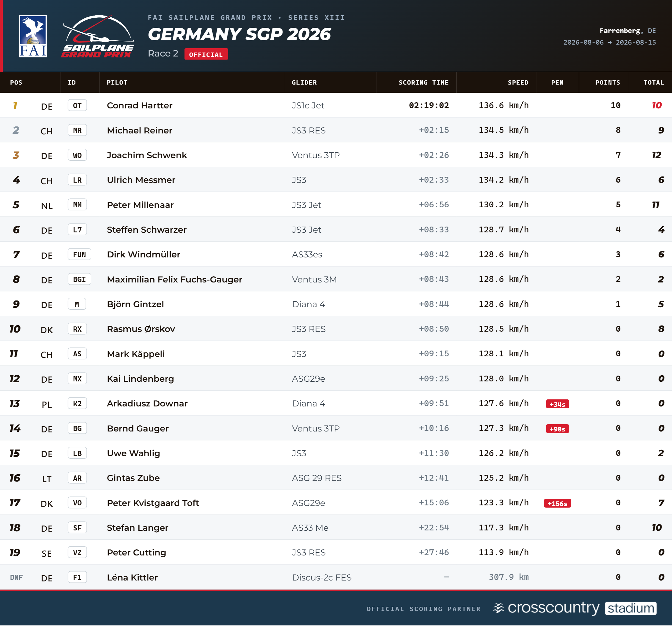
Task: Click the Ventus 3M glider cell
Action: pyautogui.click(x=314, y=279)
